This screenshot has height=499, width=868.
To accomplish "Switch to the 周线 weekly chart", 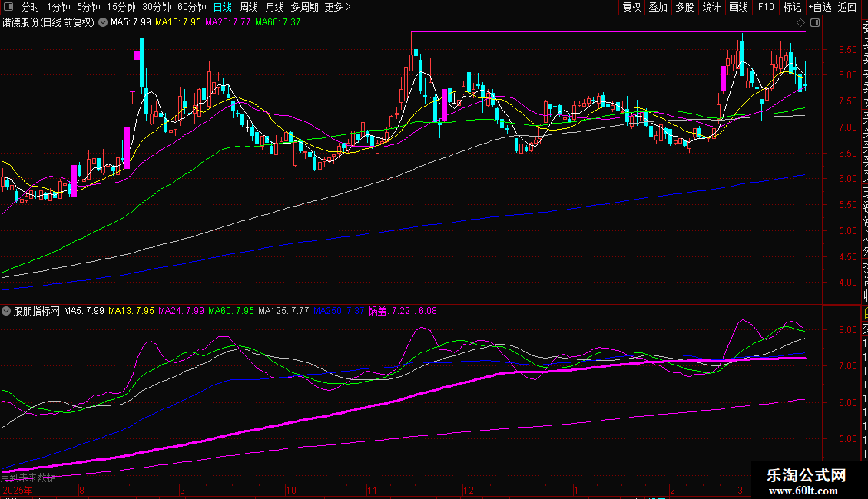I will pos(249,8).
